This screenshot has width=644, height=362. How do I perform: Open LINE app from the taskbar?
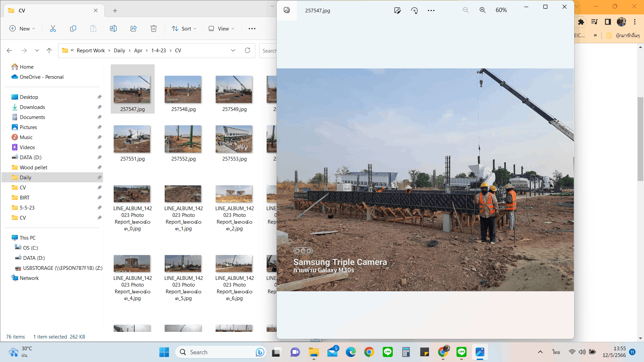(388, 352)
